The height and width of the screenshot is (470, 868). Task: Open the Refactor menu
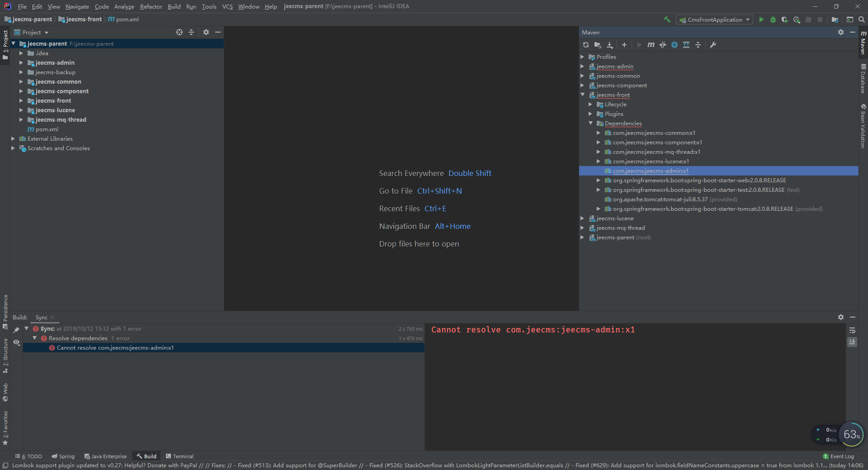point(151,6)
